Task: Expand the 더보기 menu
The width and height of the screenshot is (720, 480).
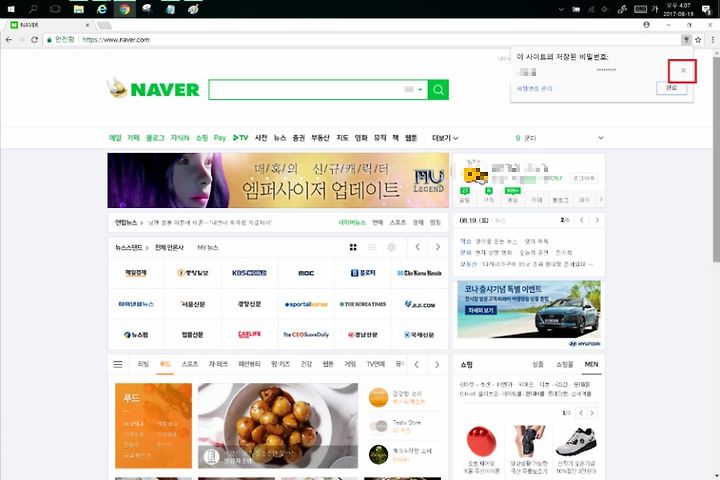Action: (444, 138)
